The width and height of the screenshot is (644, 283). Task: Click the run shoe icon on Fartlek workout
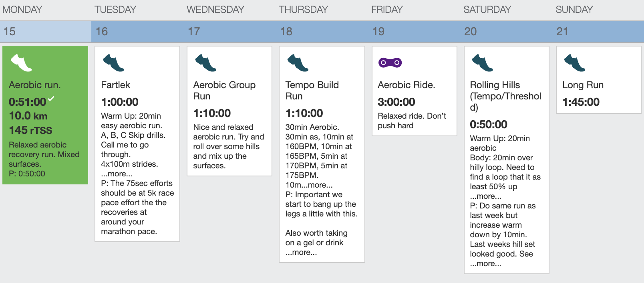[x=113, y=63]
